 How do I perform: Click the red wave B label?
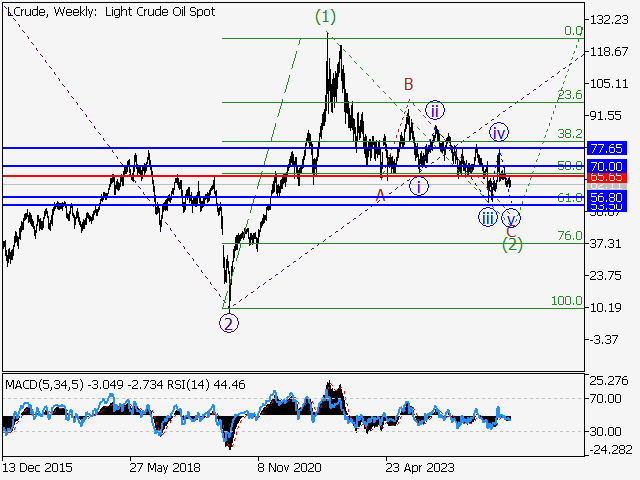tap(408, 85)
